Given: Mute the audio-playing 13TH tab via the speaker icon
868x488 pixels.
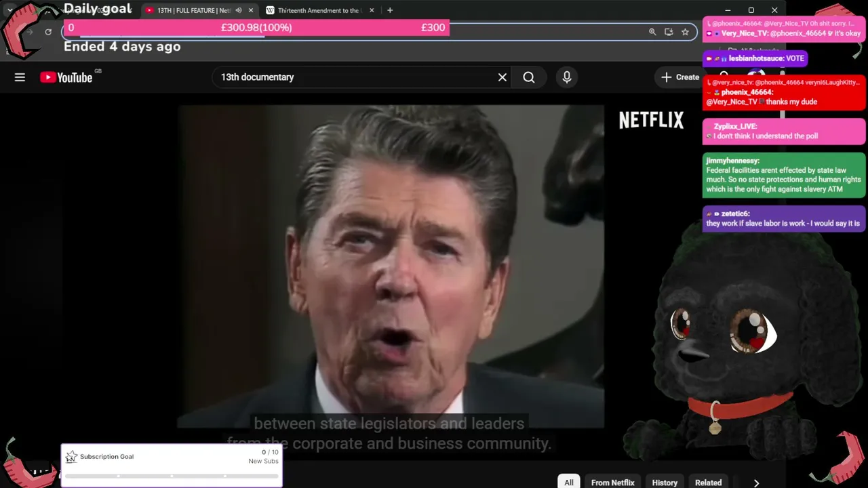Looking at the screenshot, I should click(239, 10).
